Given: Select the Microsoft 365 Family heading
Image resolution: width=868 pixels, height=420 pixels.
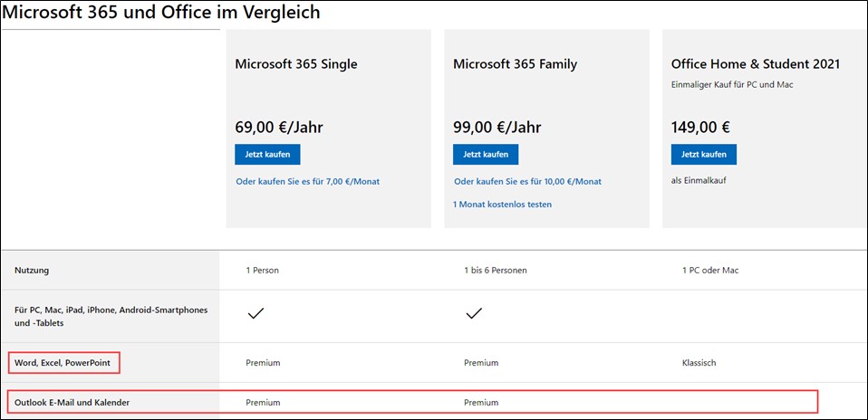Looking at the screenshot, I should 515,64.
